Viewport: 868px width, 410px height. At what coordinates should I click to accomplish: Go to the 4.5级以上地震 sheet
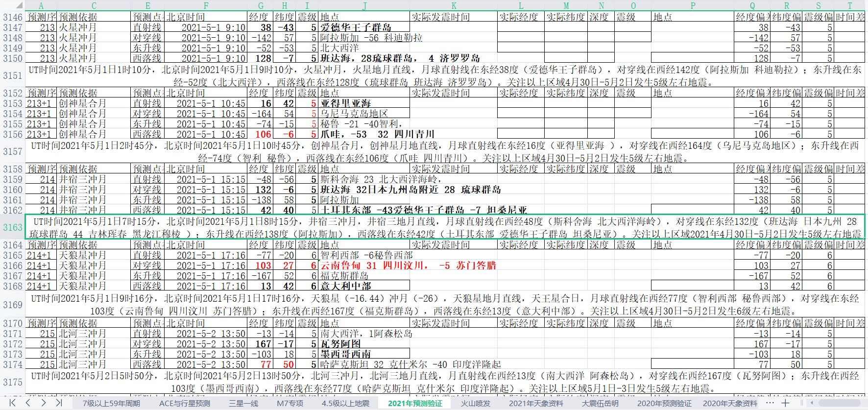(x=346, y=403)
